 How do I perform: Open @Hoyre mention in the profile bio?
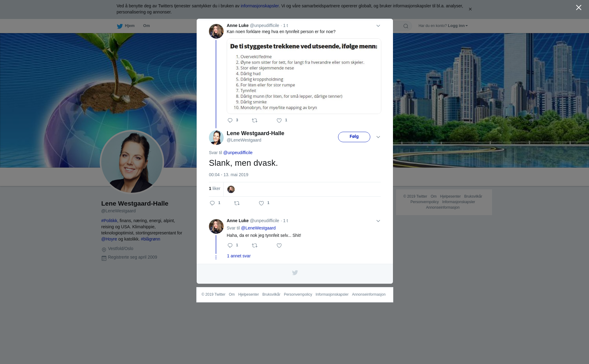109,239
